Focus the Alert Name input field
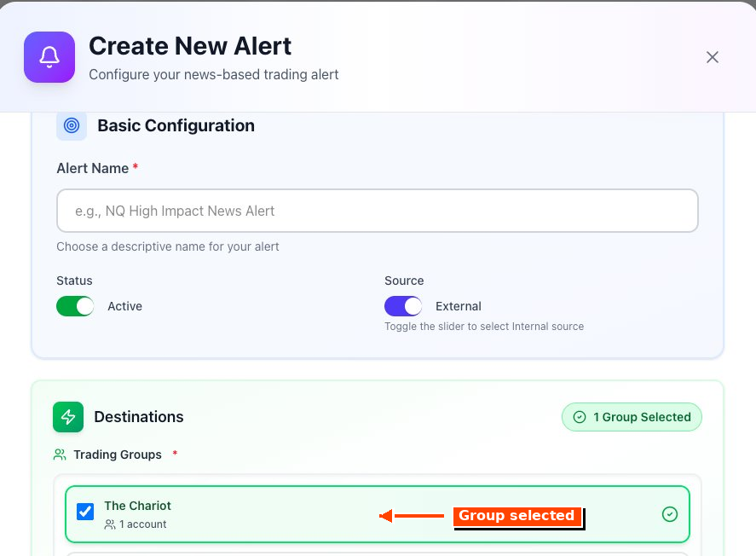Image resolution: width=756 pixels, height=556 pixels. click(377, 211)
